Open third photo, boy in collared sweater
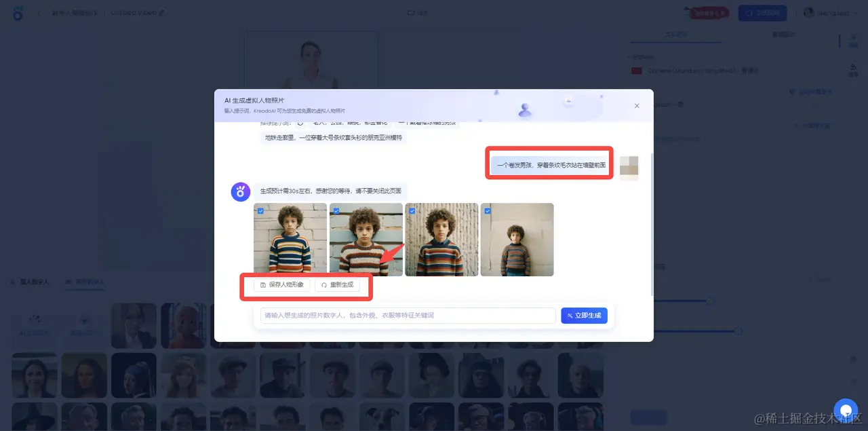 (x=441, y=240)
